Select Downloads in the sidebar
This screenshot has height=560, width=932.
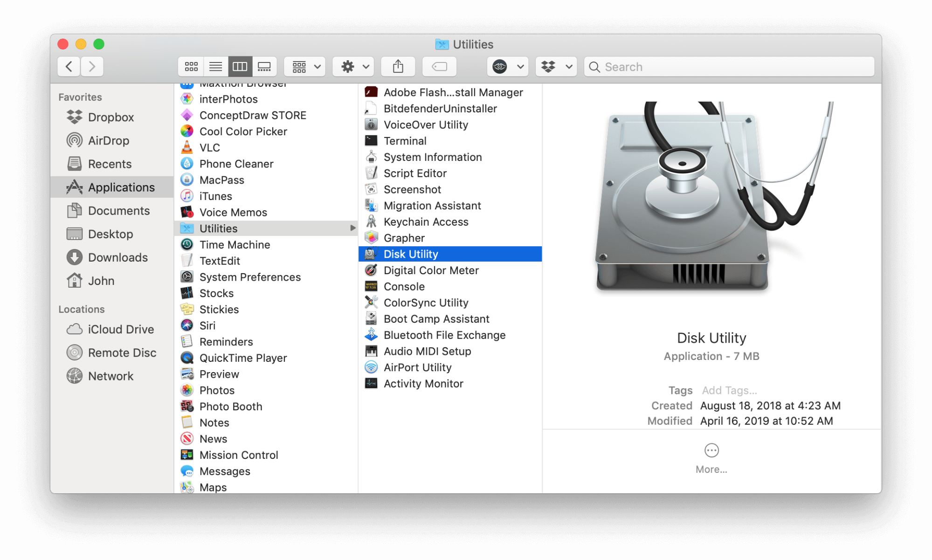tap(112, 257)
